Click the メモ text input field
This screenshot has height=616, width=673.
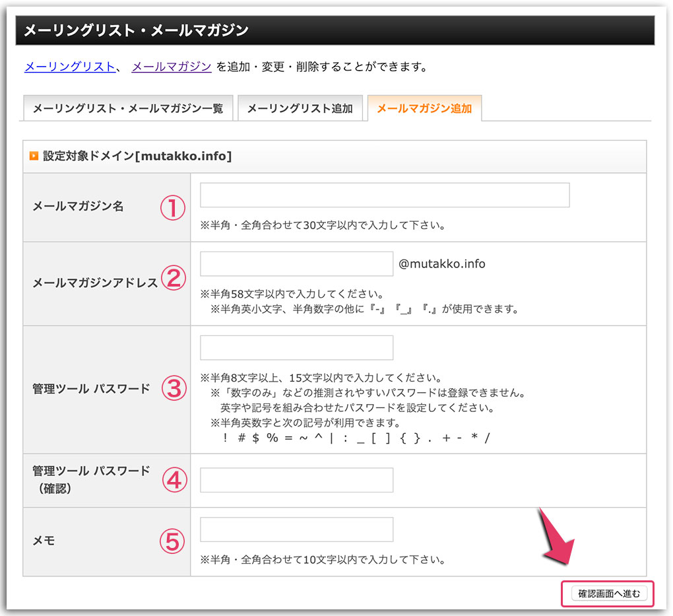(296, 529)
